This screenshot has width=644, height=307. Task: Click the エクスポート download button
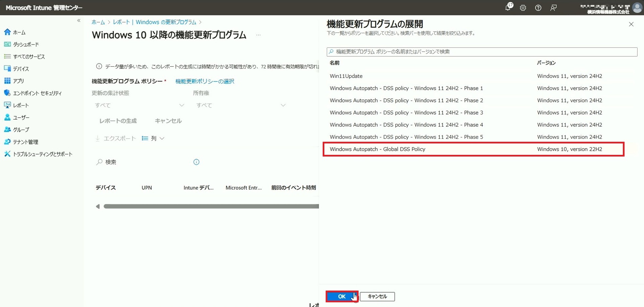click(x=116, y=138)
